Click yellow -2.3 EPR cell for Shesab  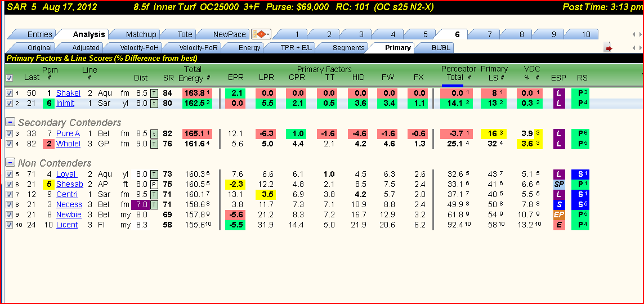point(235,184)
